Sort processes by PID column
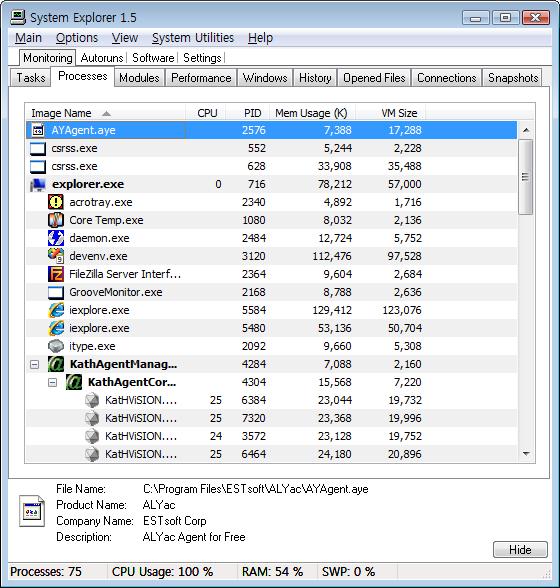The height and width of the screenshot is (588, 560). pyautogui.click(x=248, y=113)
